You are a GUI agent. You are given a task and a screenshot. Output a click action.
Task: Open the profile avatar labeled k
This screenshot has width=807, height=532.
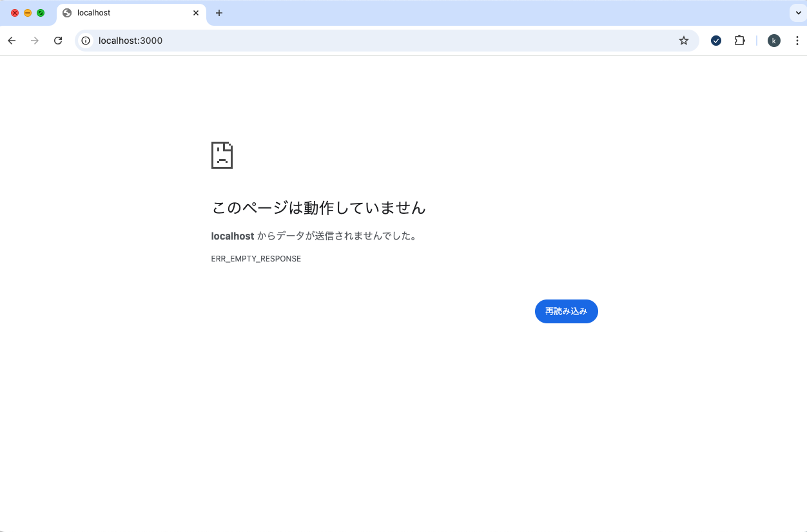click(x=773, y=41)
